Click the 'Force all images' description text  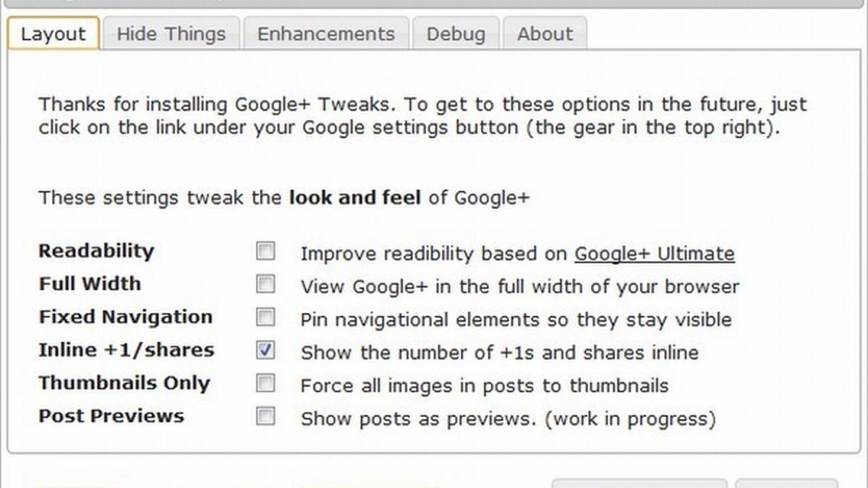click(484, 385)
